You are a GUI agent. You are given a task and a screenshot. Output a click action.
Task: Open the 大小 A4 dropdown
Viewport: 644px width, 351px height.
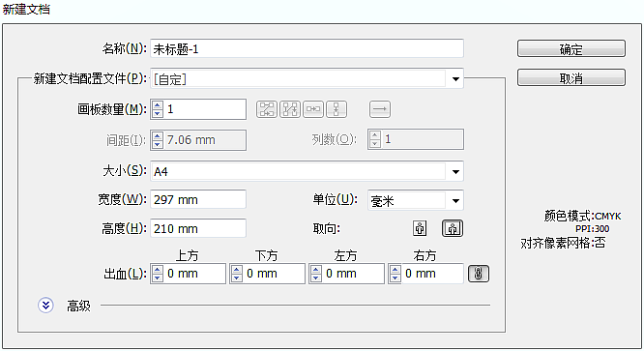(x=307, y=171)
